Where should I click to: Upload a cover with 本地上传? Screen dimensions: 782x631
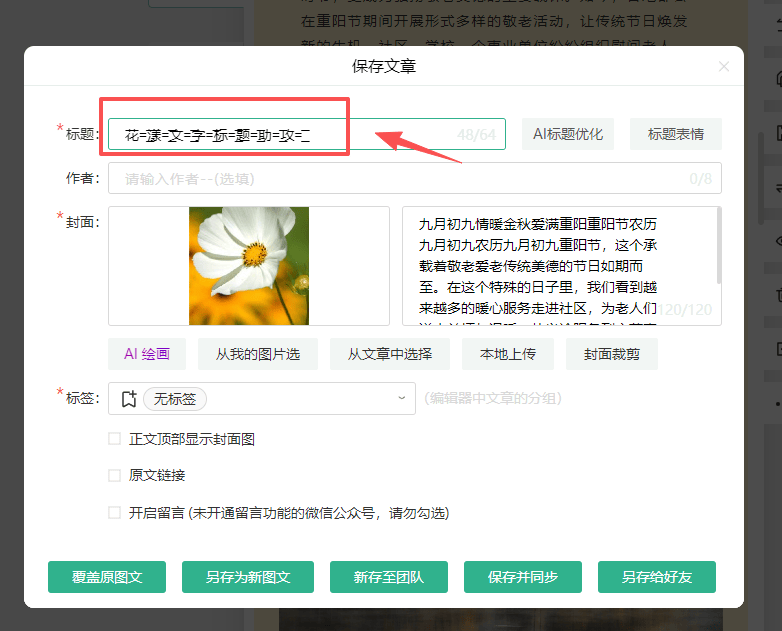click(x=508, y=353)
